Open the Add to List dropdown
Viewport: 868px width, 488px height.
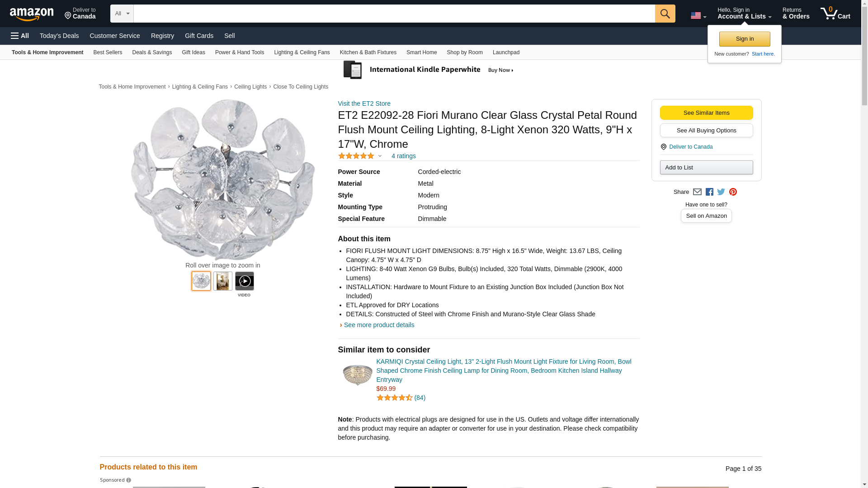(x=706, y=168)
